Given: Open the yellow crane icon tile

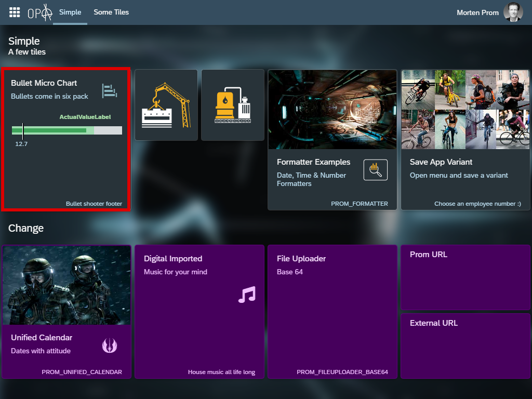Looking at the screenshot, I should point(166,105).
